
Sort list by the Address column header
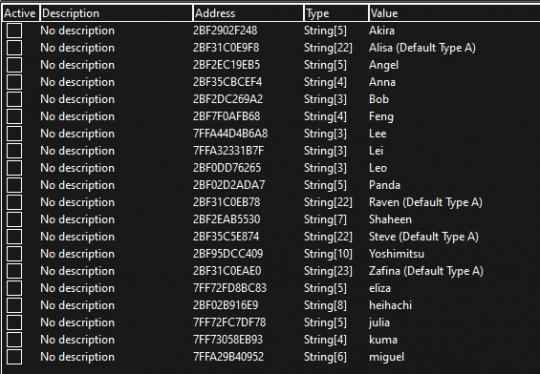point(248,13)
